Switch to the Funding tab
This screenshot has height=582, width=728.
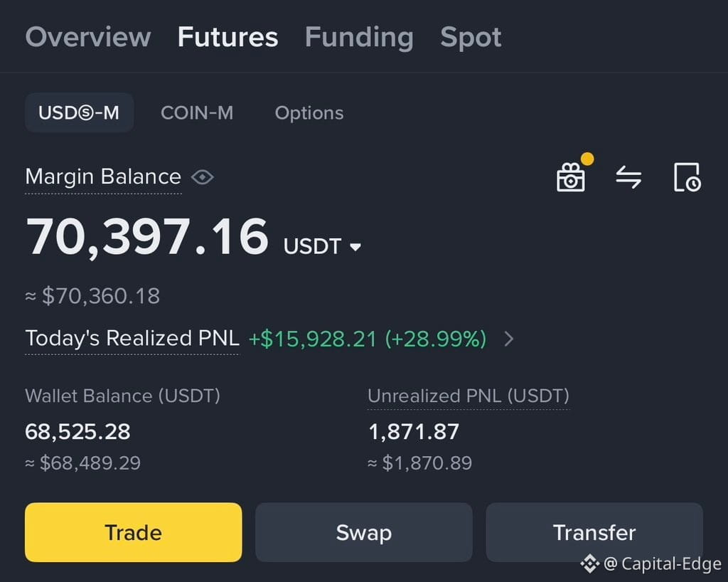(359, 37)
